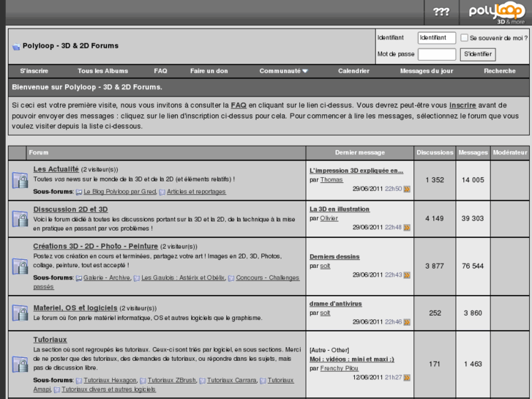Open Le Blog Polyloop par Gred subforum
This screenshot has width=532, height=399.
pyautogui.click(x=120, y=192)
